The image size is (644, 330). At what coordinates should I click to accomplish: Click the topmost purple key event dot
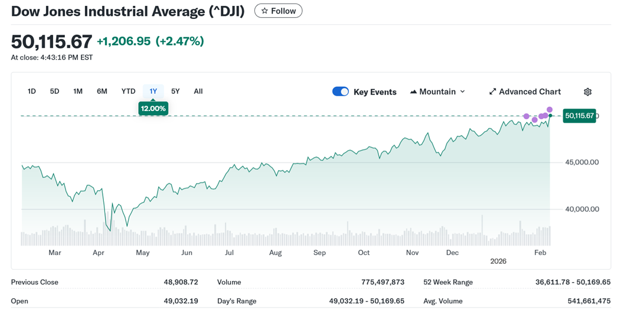pyautogui.click(x=550, y=110)
